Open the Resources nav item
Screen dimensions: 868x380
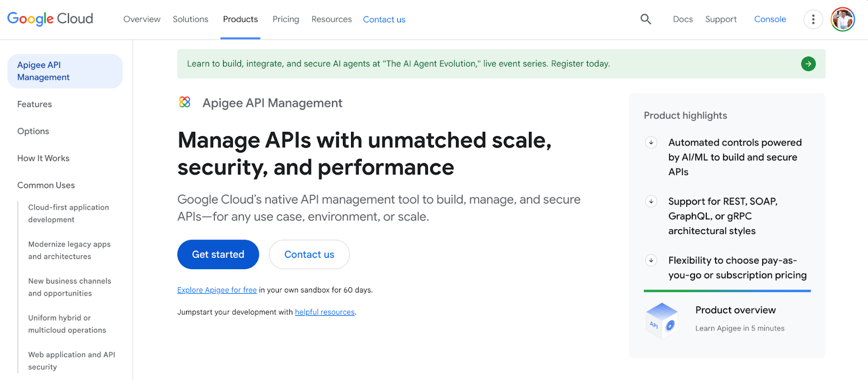tap(331, 19)
